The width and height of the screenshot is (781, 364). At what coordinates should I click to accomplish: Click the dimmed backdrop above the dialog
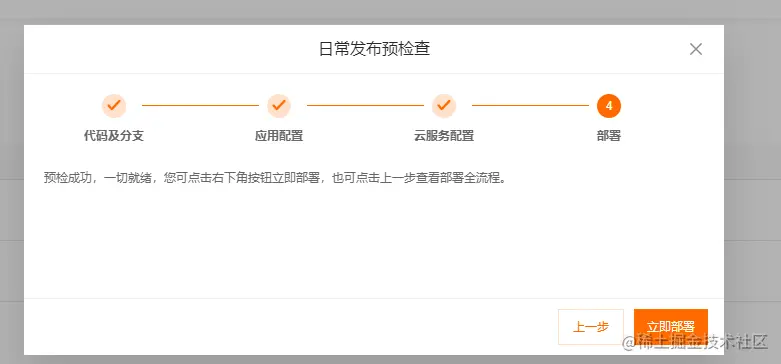pos(390,11)
